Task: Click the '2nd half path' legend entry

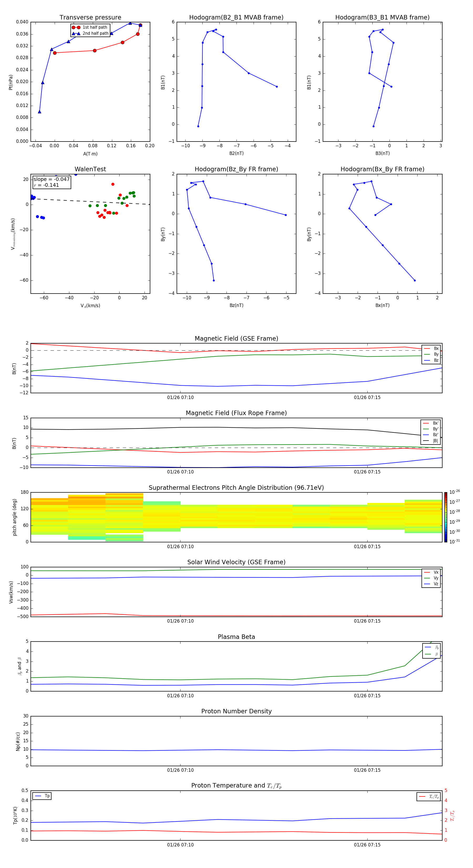Action: pos(90,33)
